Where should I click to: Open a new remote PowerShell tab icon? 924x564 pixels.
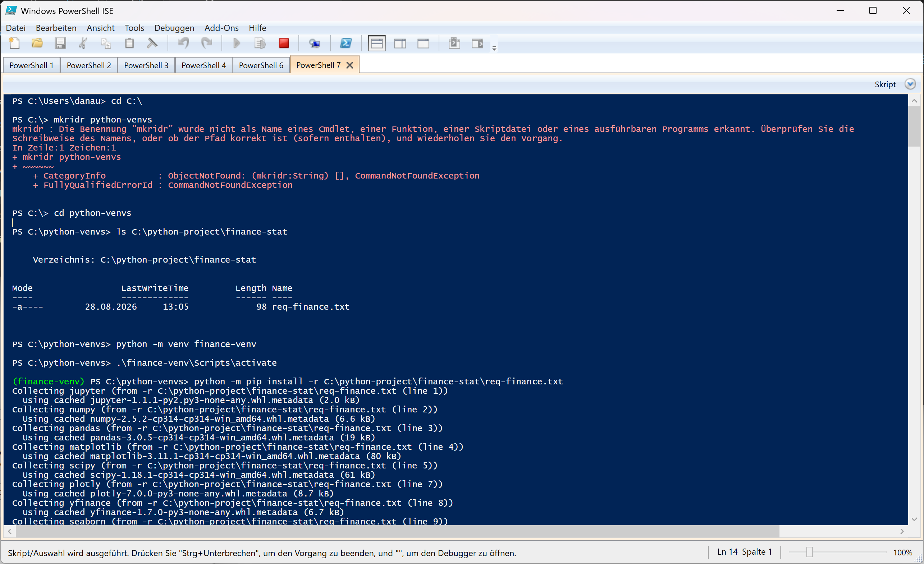[314, 43]
